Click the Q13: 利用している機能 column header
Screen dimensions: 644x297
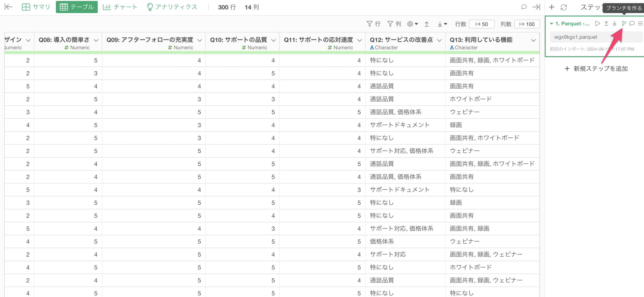pyautogui.click(x=481, y=40)
